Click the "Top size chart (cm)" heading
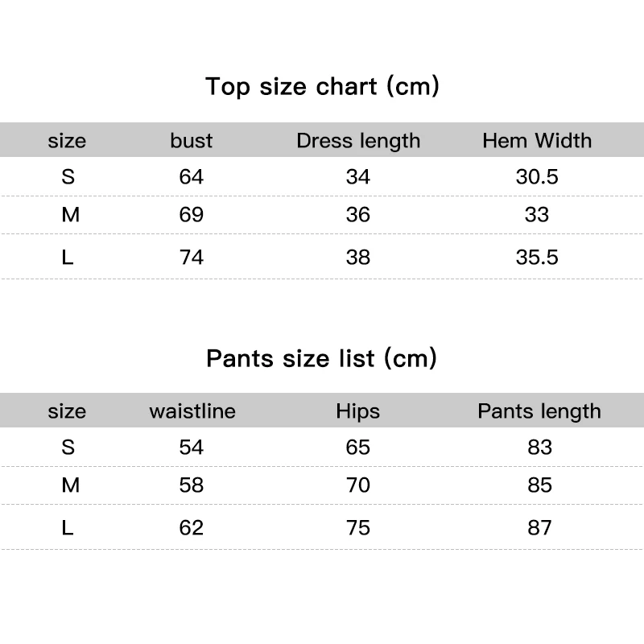This screenshot has height=644, width=644. click(323, 87)
